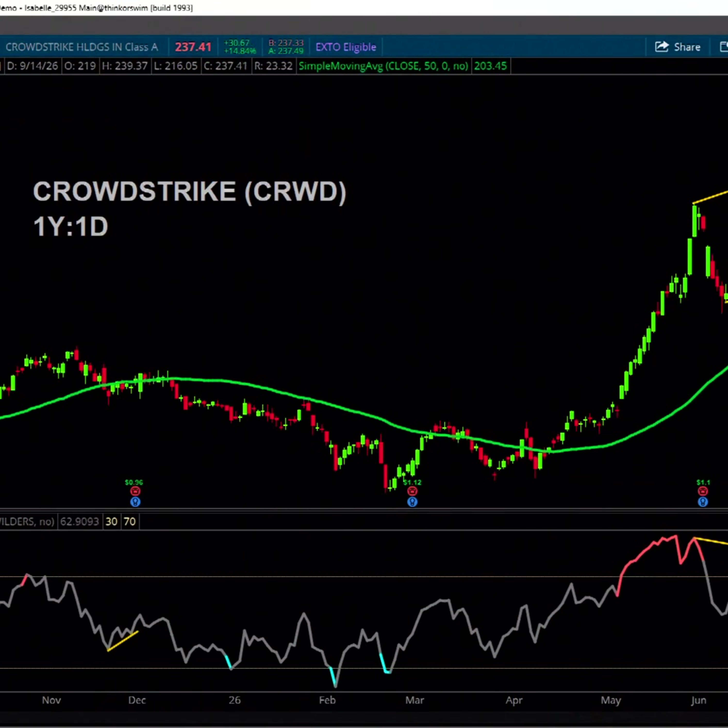The height and width of the screenshot is (728, 728).
Task: Click the Feb label on the time axis
Action: [327, 700]
